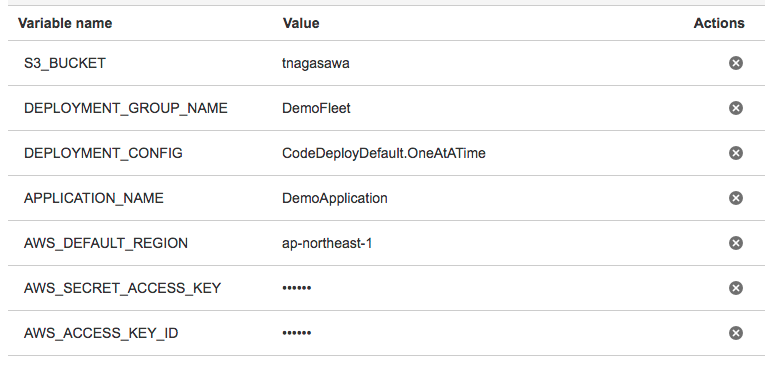
Task: Remove the AWS_ACCESS_KEY_ID variable
Action: 736,333
